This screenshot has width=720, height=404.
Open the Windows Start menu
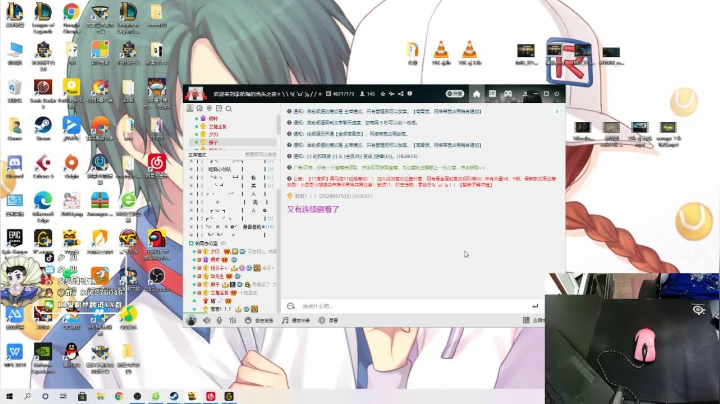pos(9,396)
